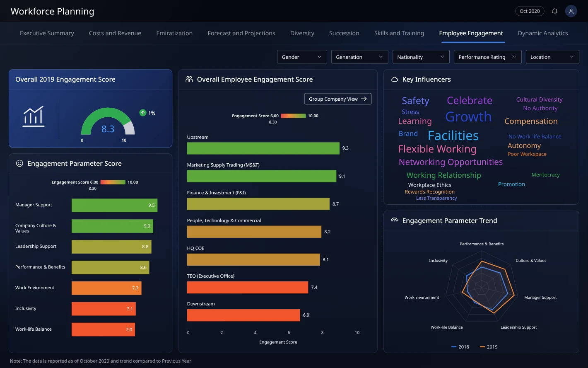588x368 pixels.
Task: Click the word Facilities in Key Influencers
Action: [x=453, y=136]
